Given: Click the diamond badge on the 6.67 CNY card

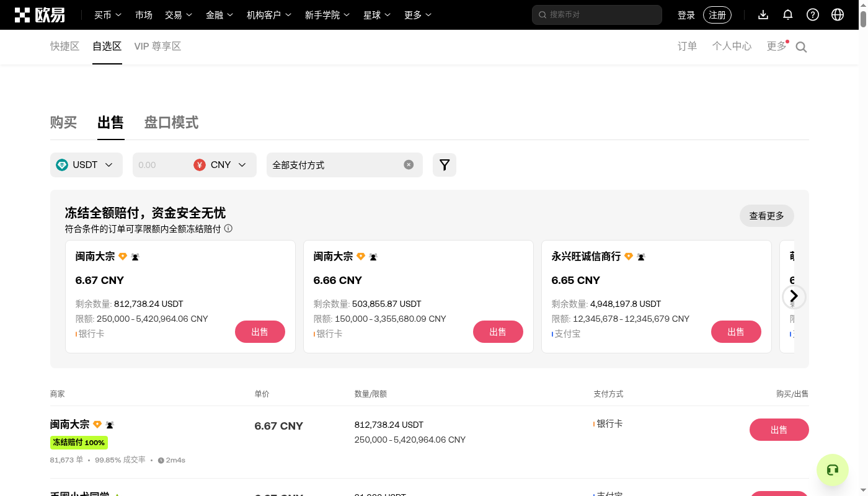Looking at the screenshot, I should point(123,257).
